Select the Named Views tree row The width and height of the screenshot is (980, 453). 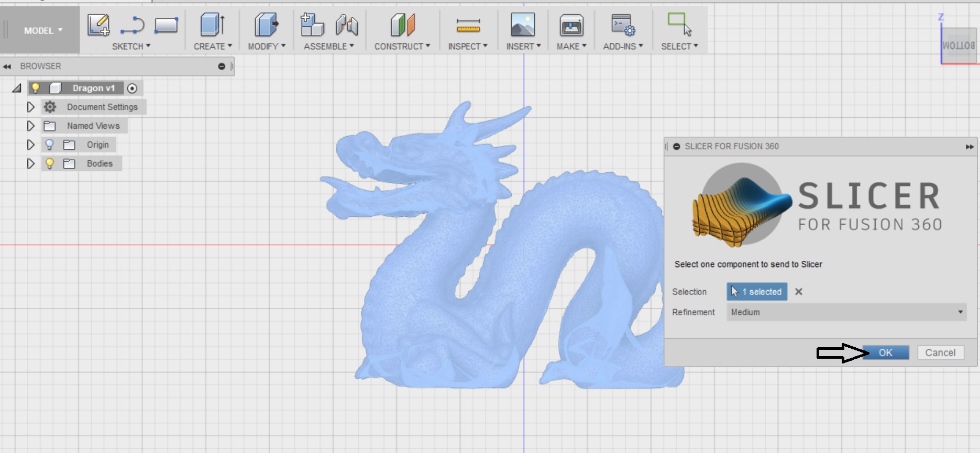(x=85, y=126)
